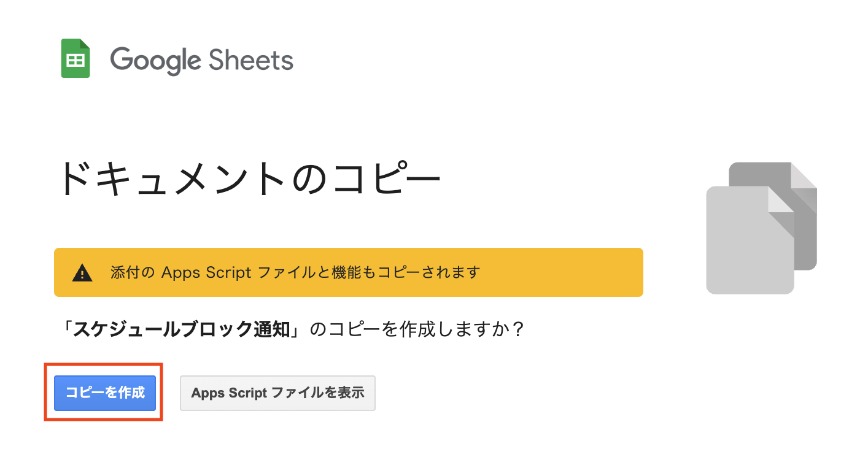Click the ドキュメントのコピー heading
The height and width of the screenshot is (449, 868).
click(x=252, y=177)
